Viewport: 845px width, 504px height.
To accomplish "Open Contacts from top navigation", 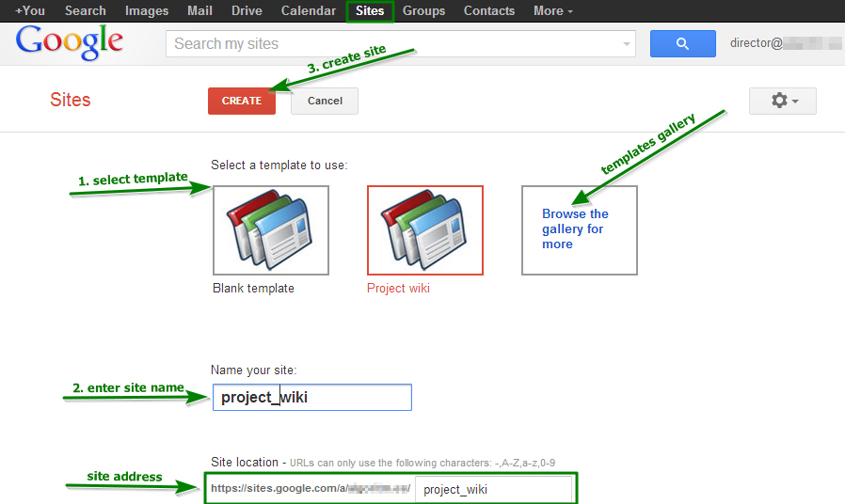I will [488, 10].
